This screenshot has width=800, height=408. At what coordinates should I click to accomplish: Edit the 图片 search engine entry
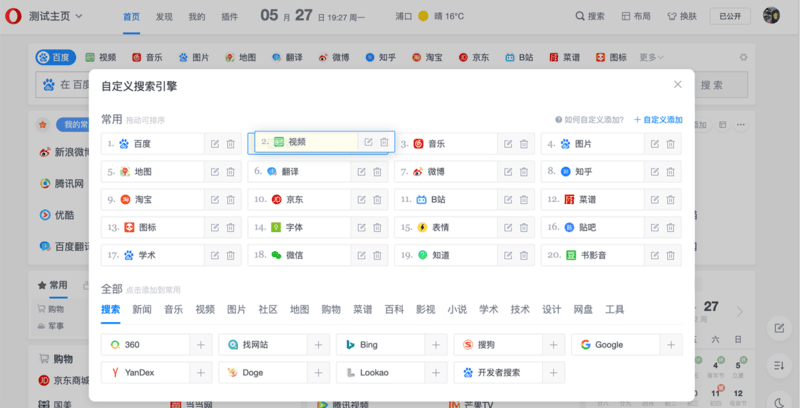655,144
